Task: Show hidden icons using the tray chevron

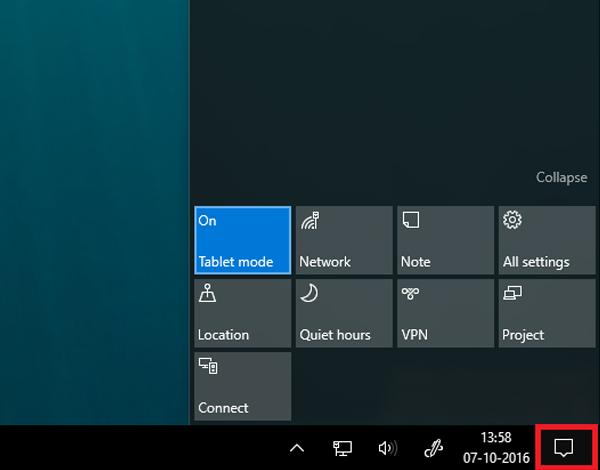Action: (x=297, y=448)
